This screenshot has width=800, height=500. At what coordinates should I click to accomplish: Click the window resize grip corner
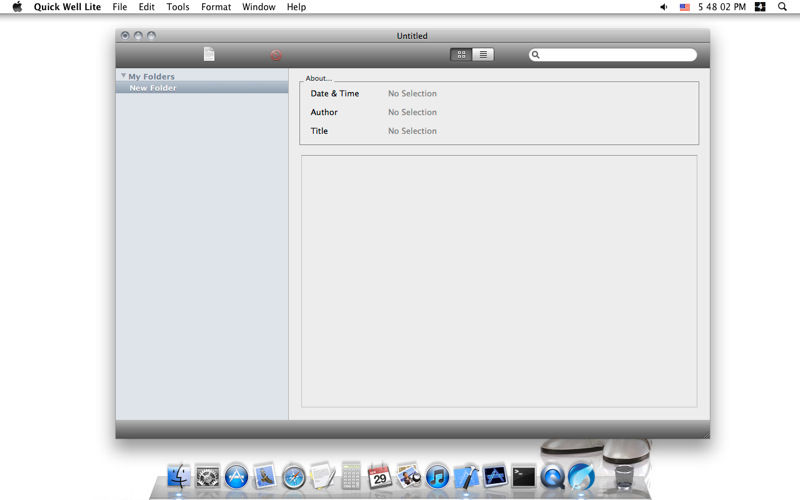pyautogui.click(x=706, y=434)
